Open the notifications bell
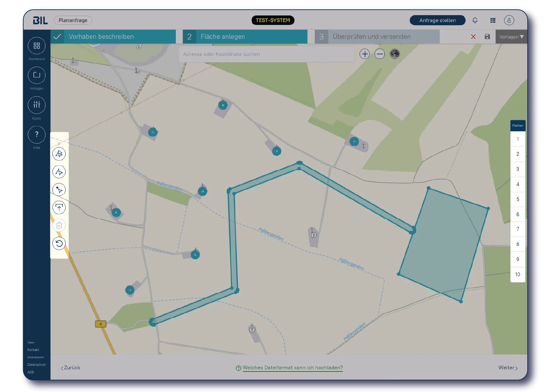Image resolution: width=554 pixels, height=392 pixels. point(475,20)
